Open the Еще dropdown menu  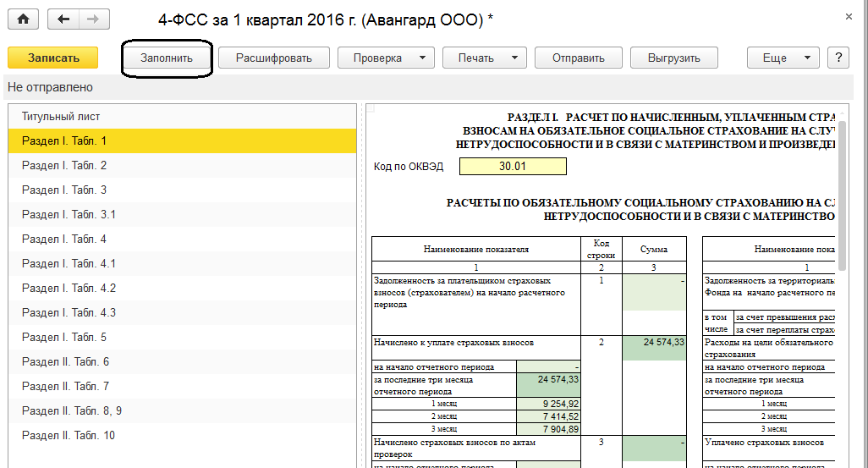(783, 58)
